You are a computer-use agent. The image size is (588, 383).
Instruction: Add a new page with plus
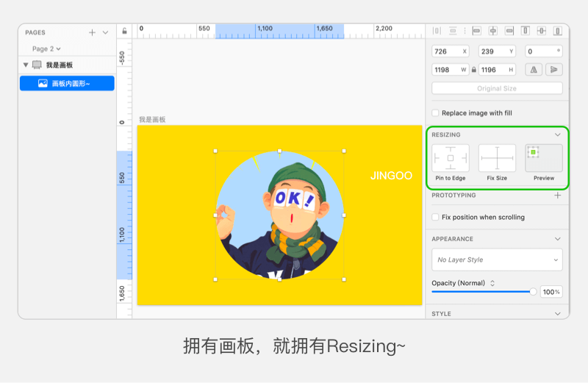(x=93, y=32)
